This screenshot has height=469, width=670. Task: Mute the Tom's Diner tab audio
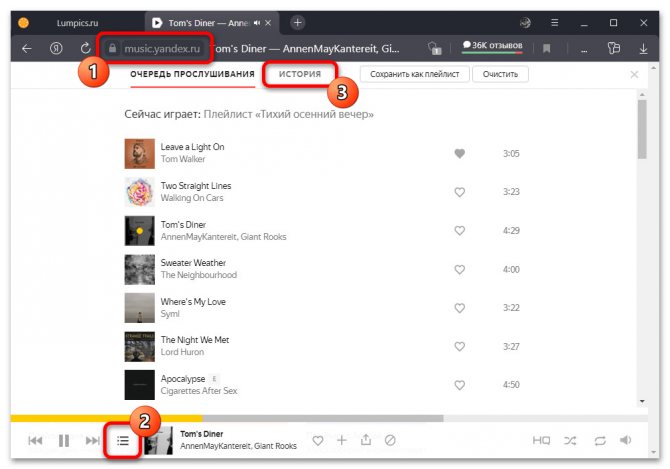tap(257, 23)
